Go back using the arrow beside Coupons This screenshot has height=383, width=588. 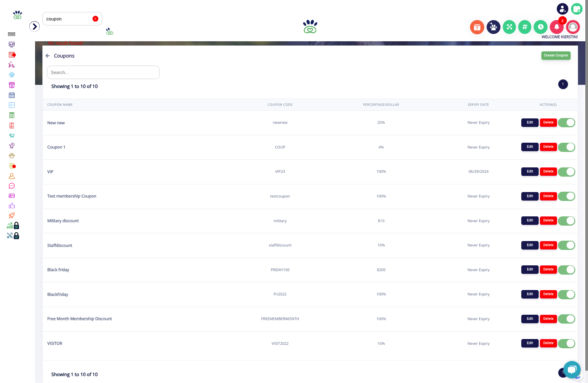point(48,56)
